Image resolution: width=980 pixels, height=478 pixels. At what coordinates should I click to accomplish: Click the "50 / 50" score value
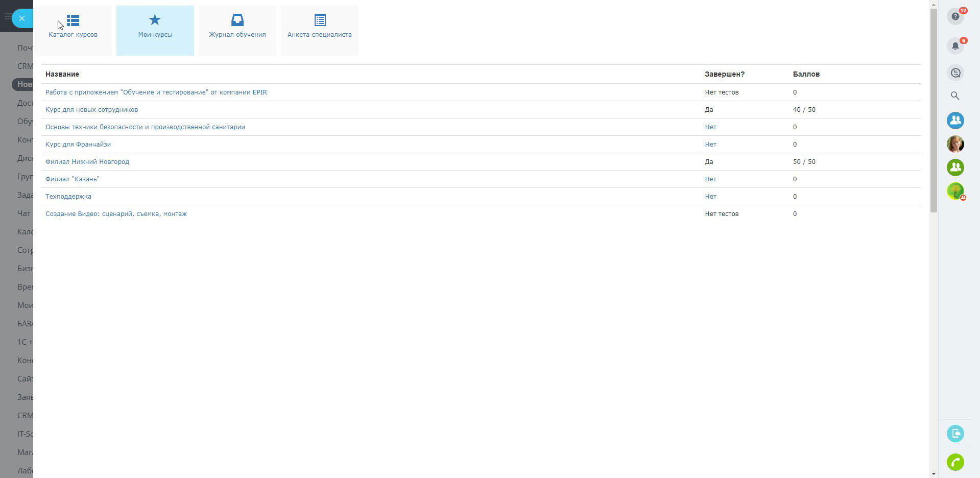pos(804,162)
